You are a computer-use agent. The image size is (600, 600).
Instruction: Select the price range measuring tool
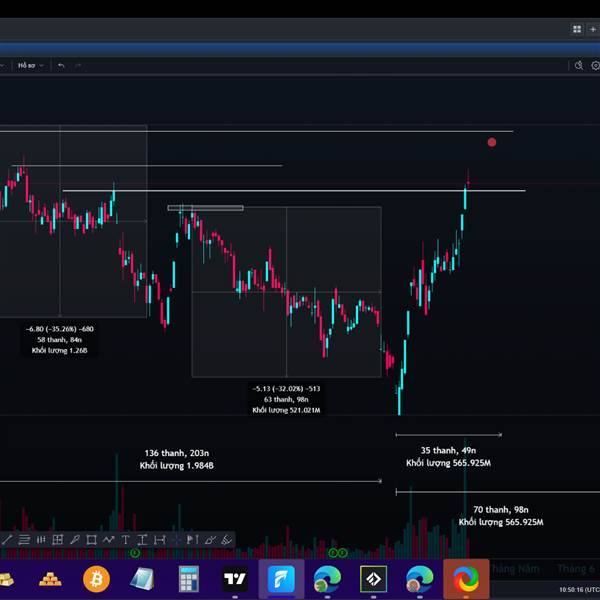click(142, 540)
